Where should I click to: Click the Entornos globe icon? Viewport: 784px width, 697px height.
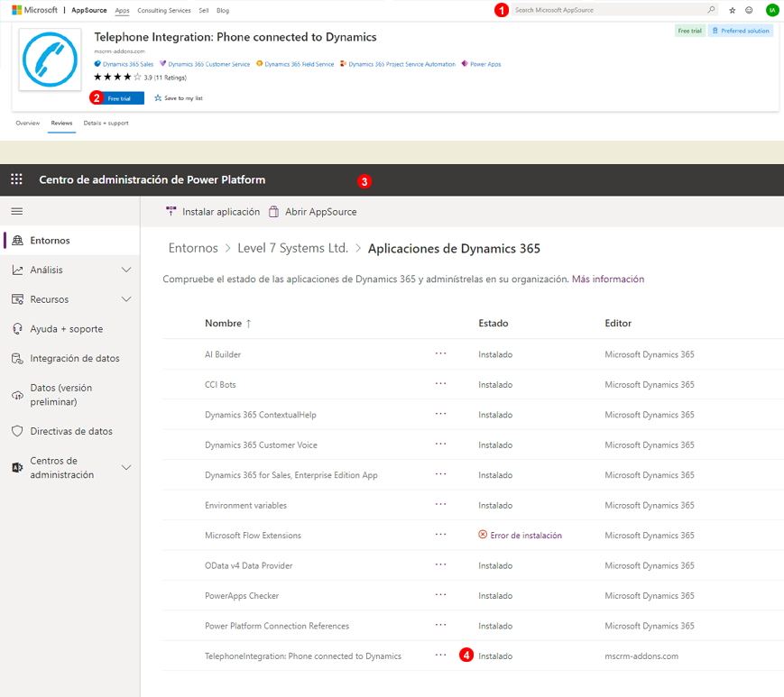click(x=17, y=241)
